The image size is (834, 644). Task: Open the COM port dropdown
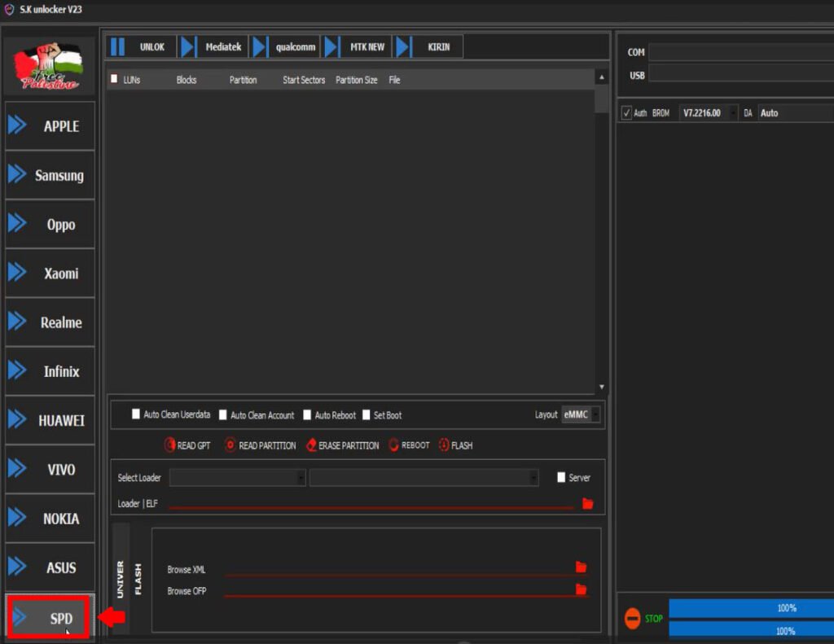[x=741, y=52]
